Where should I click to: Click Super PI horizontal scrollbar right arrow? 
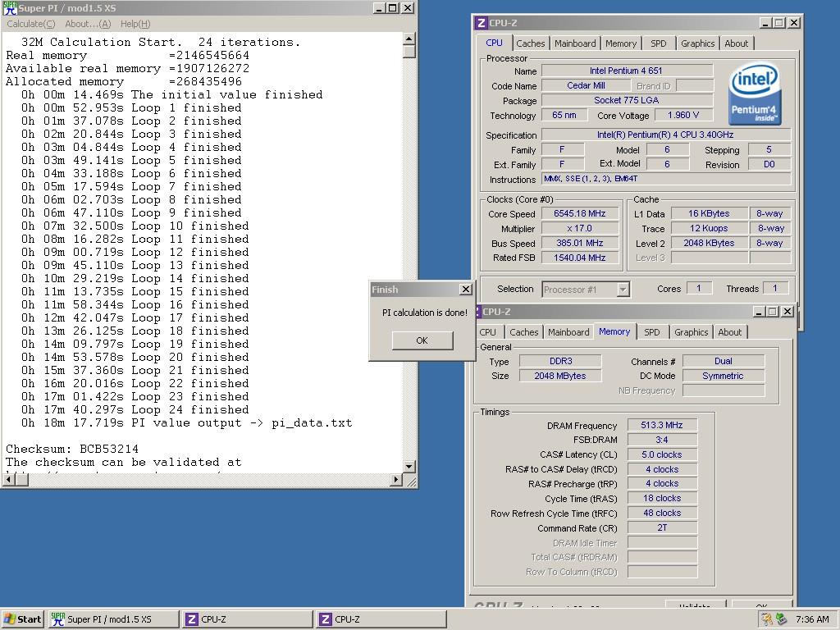pyautogui.click(x=396, y=479)
